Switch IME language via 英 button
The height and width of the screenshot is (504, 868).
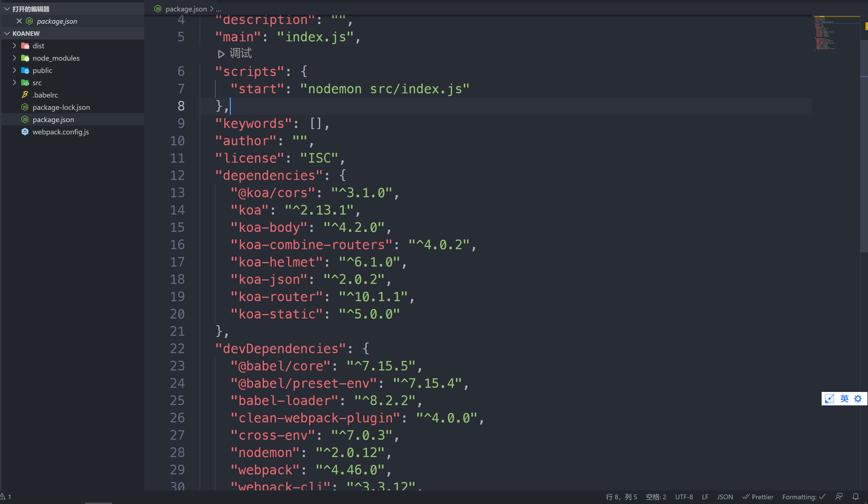[844, 398]
